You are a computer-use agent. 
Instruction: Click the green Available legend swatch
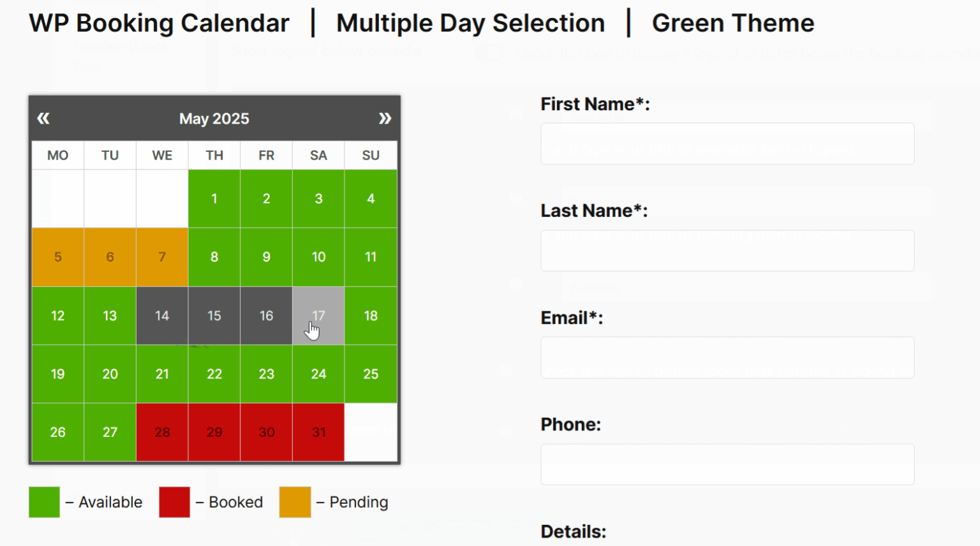pyautogui.click(x=44, y=502)
